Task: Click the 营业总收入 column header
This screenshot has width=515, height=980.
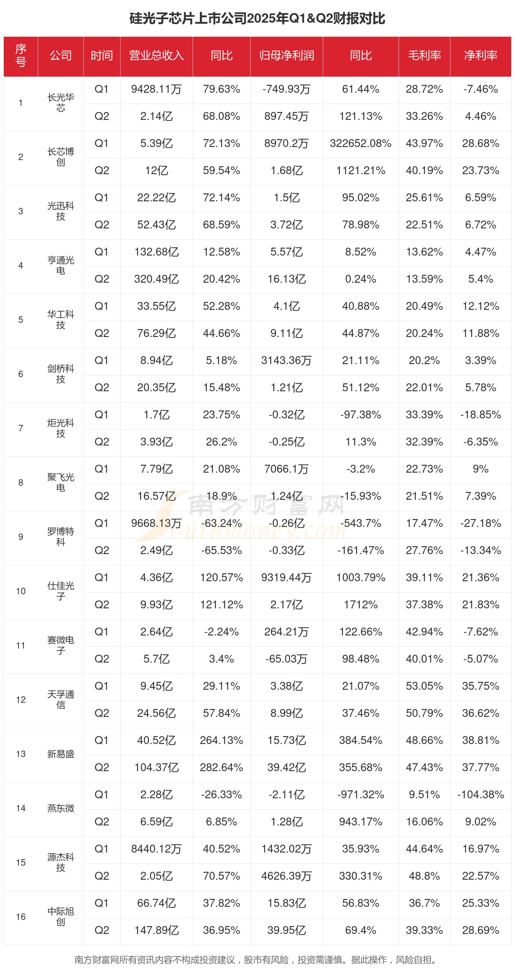Action: (x=156, y=56)
